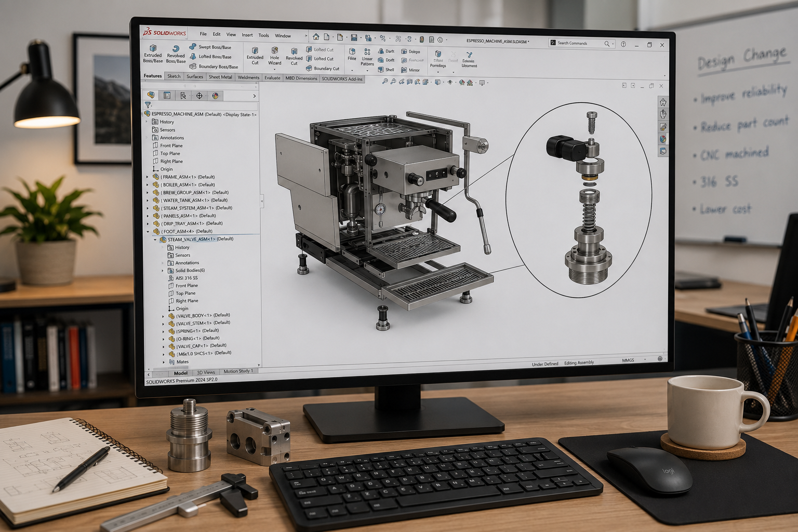Click the monitor icon in the view toolbar
The width and height of the screenshot is (798, 532).
pyautogui.click(x=482, y=83)
